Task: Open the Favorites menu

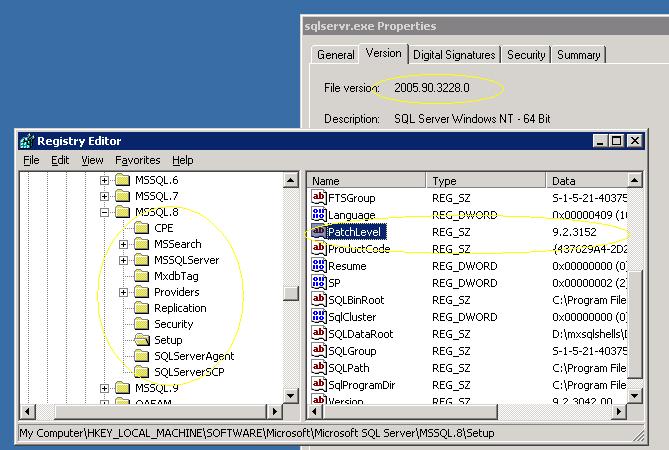Action: (137, 160)
